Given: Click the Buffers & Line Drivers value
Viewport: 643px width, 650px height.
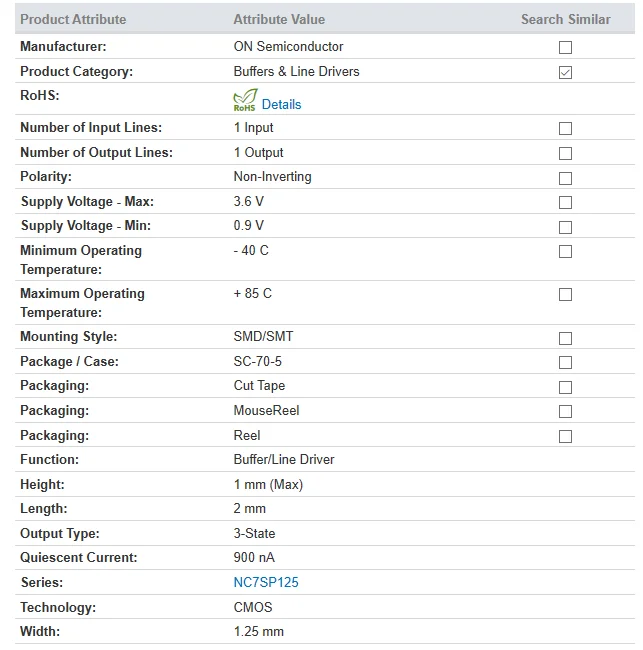Looking at the screenshot, I should coord(296,71).
